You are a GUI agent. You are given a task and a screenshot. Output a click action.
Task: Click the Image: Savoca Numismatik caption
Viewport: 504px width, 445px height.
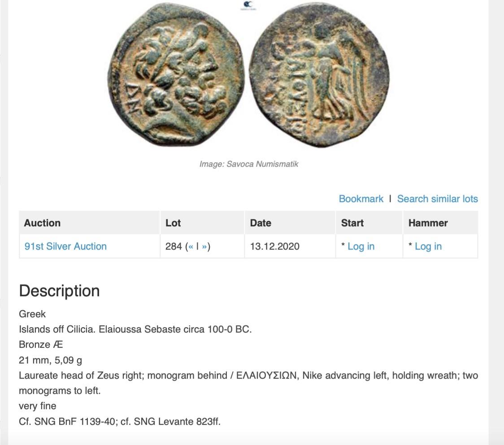(x=249, y=164)
